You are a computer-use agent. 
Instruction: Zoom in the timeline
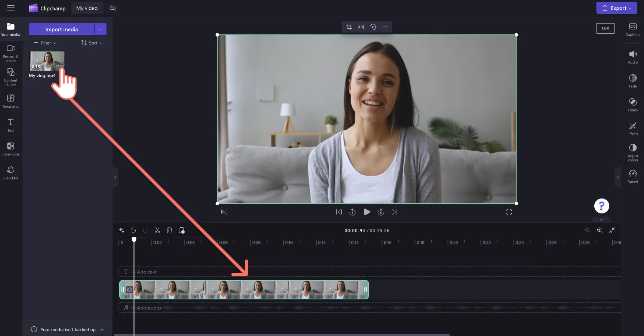click(x=600, y=230)
